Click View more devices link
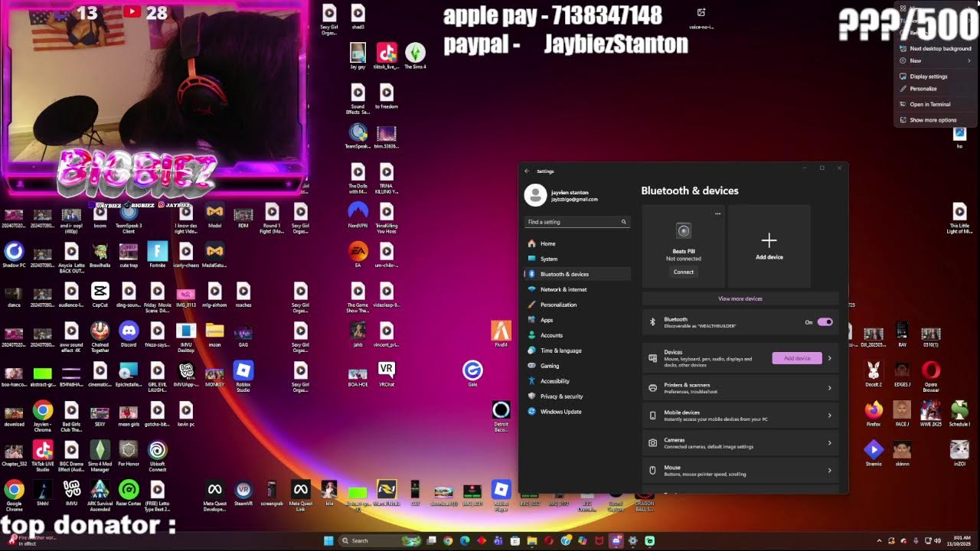Screen dimensions: 980x551 tap(740, 298)
